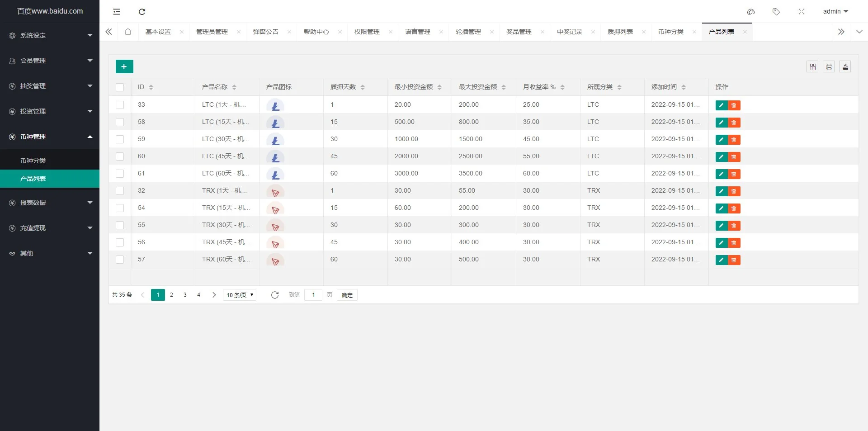The width and height of the screenshot is (868, 431).
Task: Click the page number input field
Action: coord(313,295)
